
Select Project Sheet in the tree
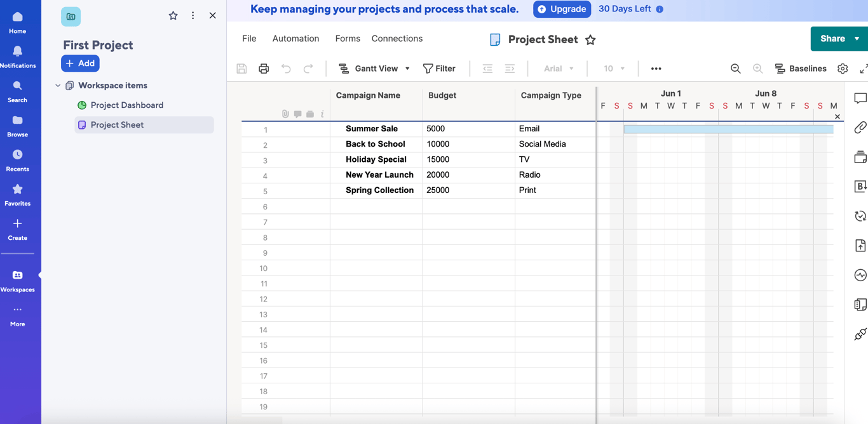[144, 125]
